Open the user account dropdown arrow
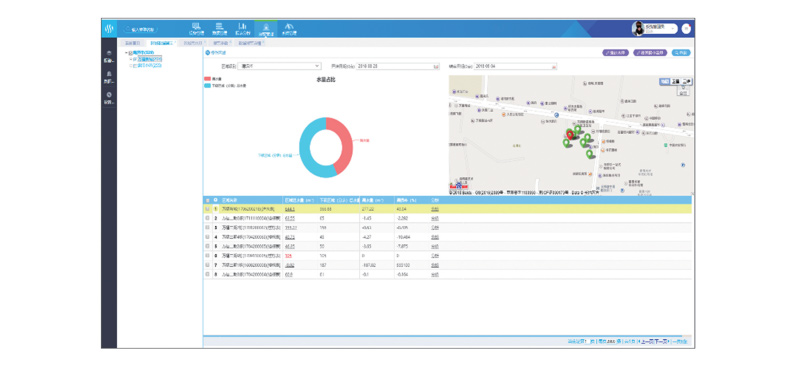 pyautogui.click(x=673, y=29)
